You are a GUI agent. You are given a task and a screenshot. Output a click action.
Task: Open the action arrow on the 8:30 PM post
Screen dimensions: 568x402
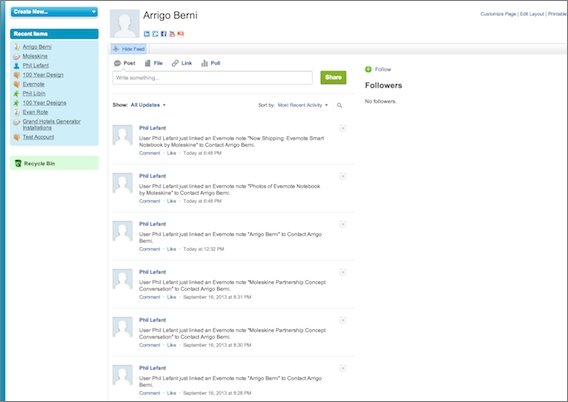(x=343, y=321)
